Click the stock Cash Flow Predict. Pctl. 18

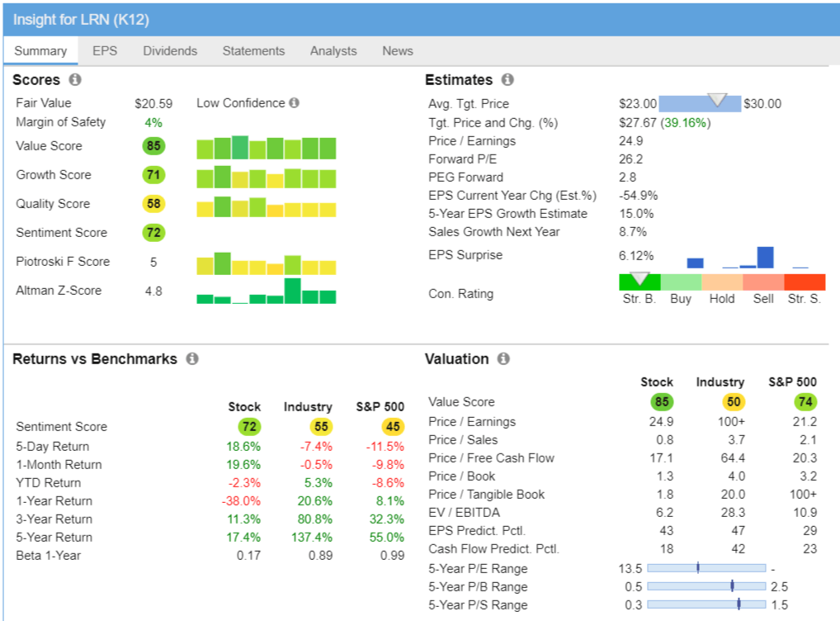(667, 549)
